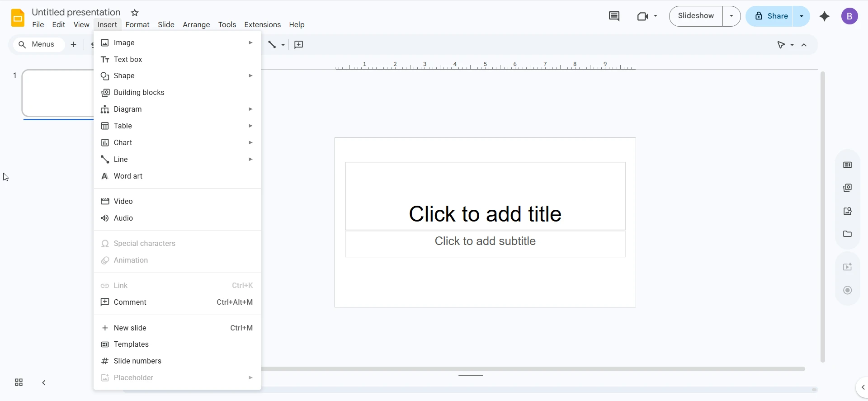This screenshot has height=401, width=868.
Task: Collapse the filmstrip panel
Action: [44, 382]
